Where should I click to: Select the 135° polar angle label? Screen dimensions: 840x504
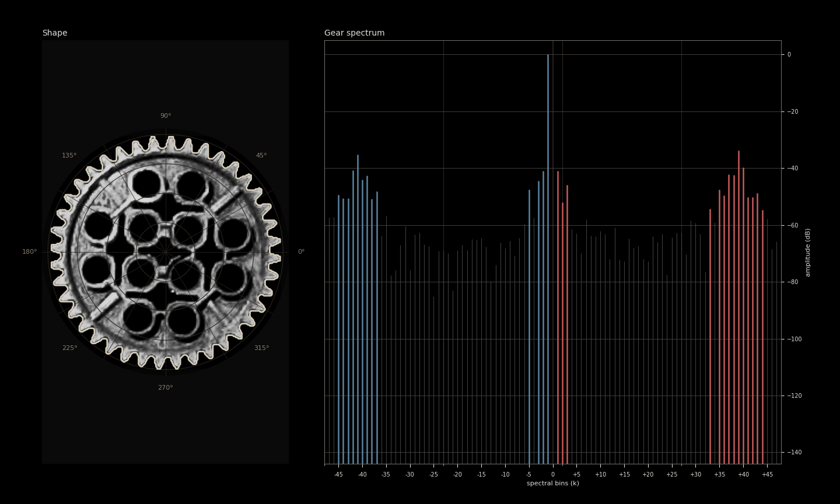click(x=69, y=156)
